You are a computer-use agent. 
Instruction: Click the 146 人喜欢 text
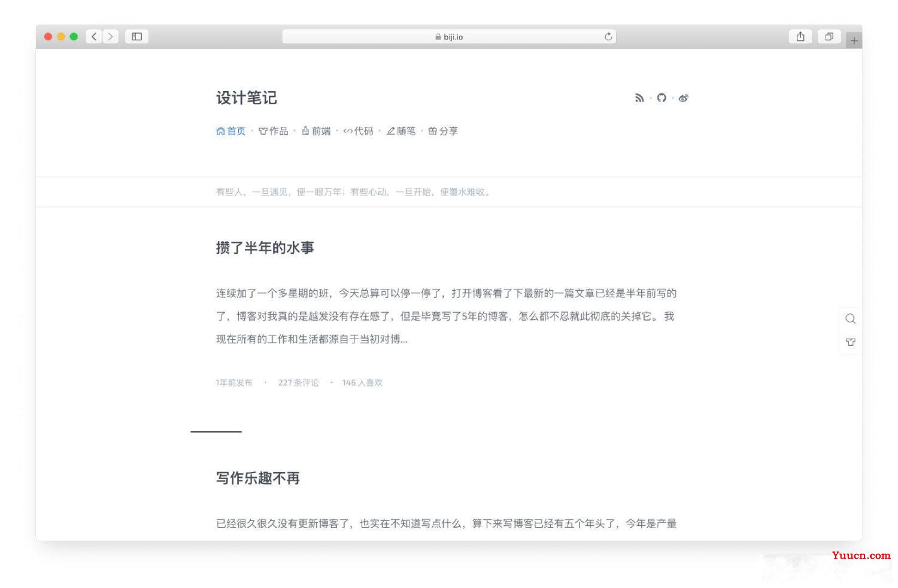(362, 383)
